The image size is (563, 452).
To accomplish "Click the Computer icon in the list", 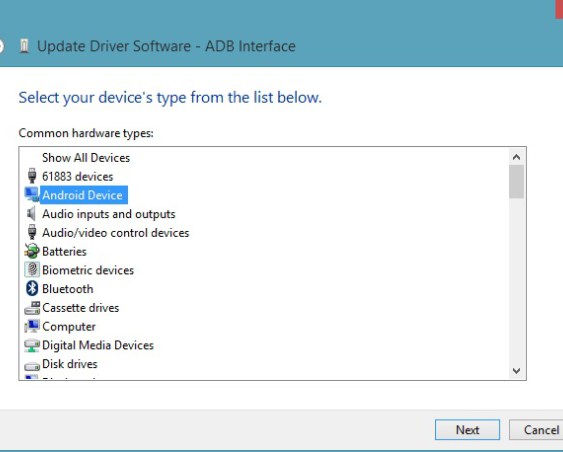I will tap(32, 326).
